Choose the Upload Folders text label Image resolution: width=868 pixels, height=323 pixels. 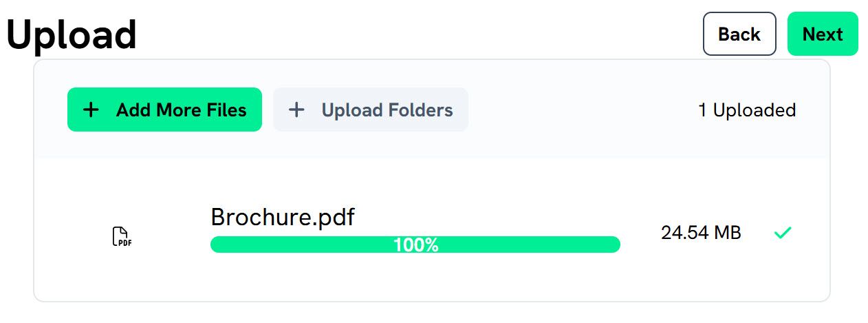(387, 110)
